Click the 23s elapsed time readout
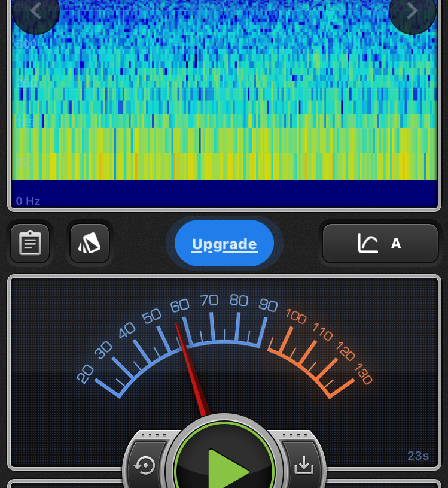 (418, 456)
